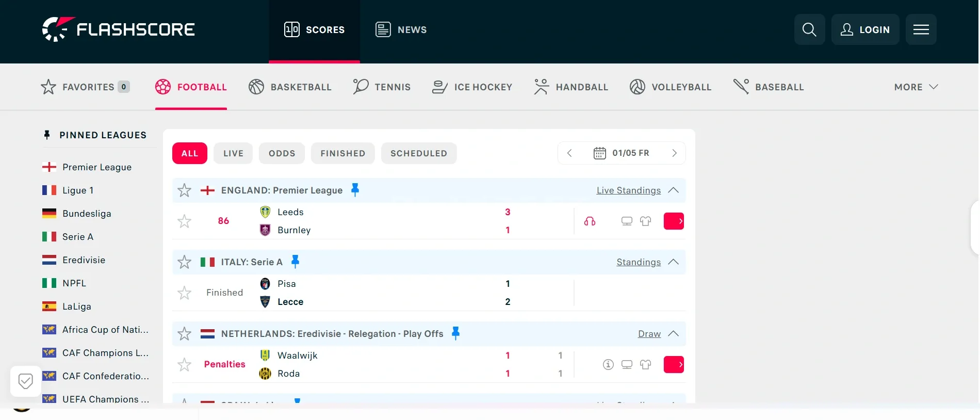Viewport: 980px width, 420px height.
Task: Collapse the Premier League section chevron
Action: 673,190
